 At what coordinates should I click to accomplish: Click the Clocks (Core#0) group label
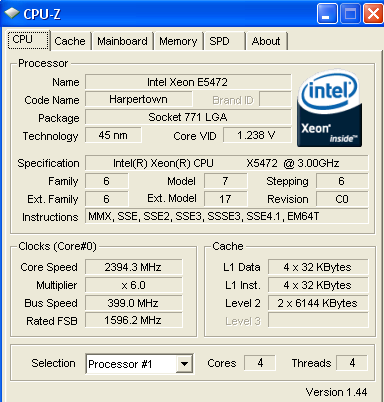coord(57,246)
